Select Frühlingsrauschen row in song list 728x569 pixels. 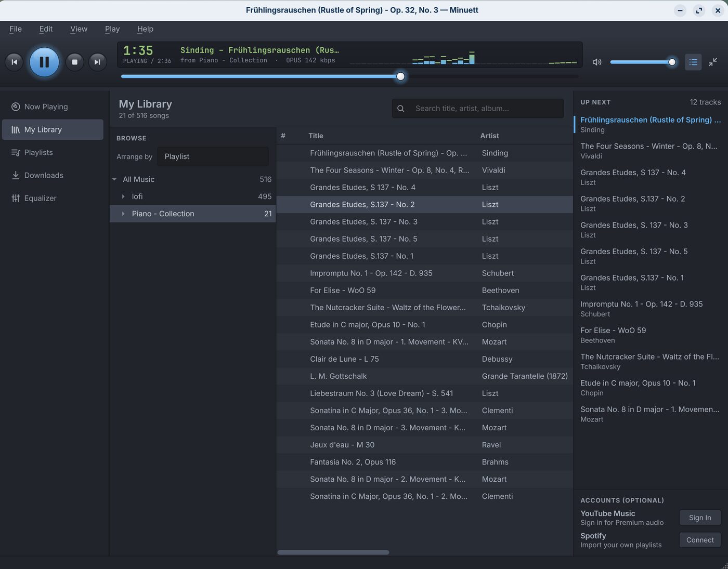click(424, 153)
